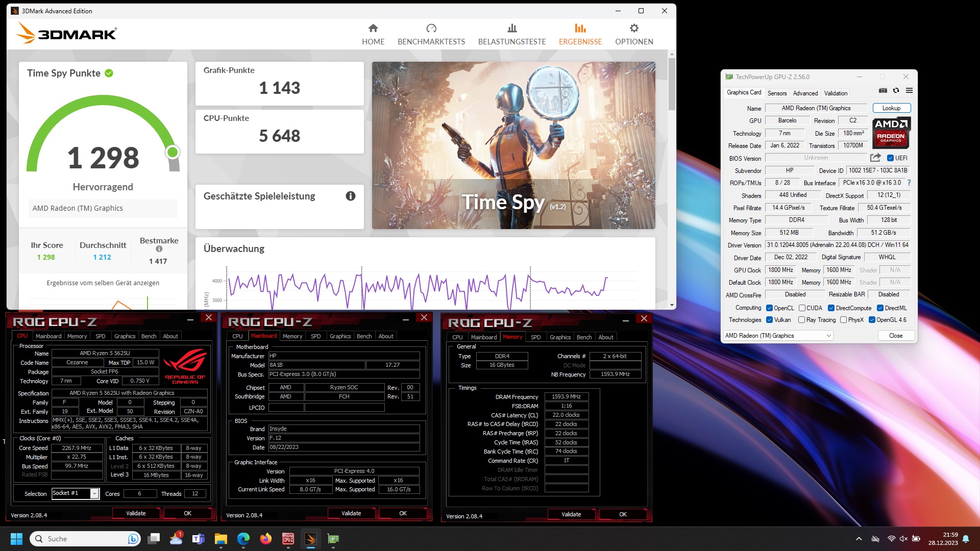The width and height of the screenshot is (980, 551).
Task: Switch to Advanced tab in GPU-Z
Action: (x=805, y=93)
